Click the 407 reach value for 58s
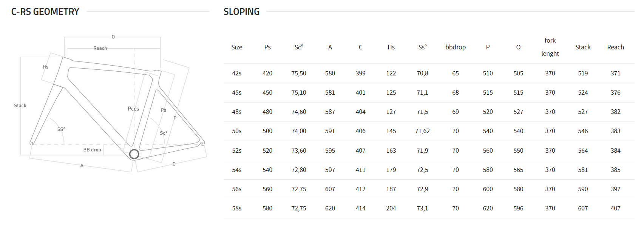This screenshot has width=644, height=227. pyautogui.click(x=616, y=208)
